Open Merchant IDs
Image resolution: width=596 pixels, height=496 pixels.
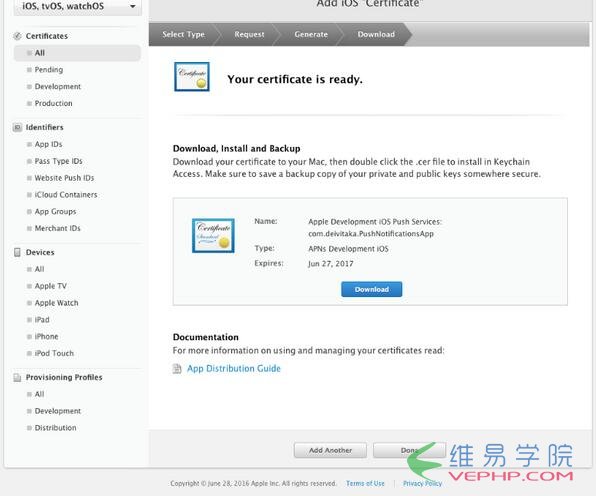click(57, 228)
